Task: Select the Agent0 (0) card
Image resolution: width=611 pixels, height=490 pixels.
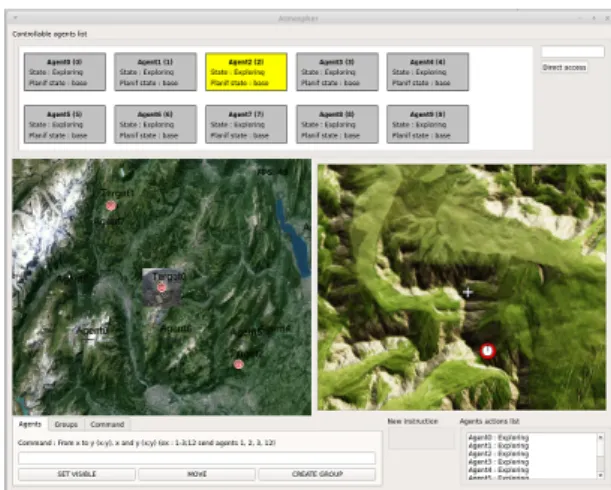Action: pyautogui.click(x=65, y=72)
